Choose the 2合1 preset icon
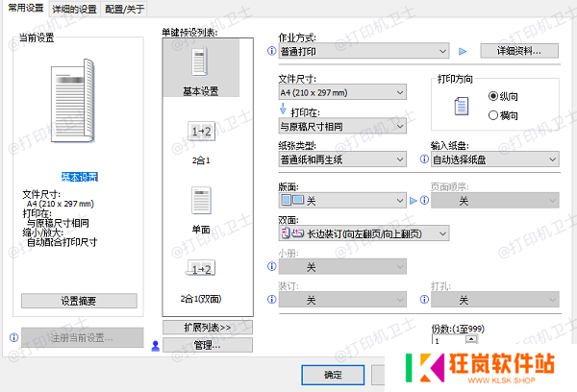 point(201,132)
